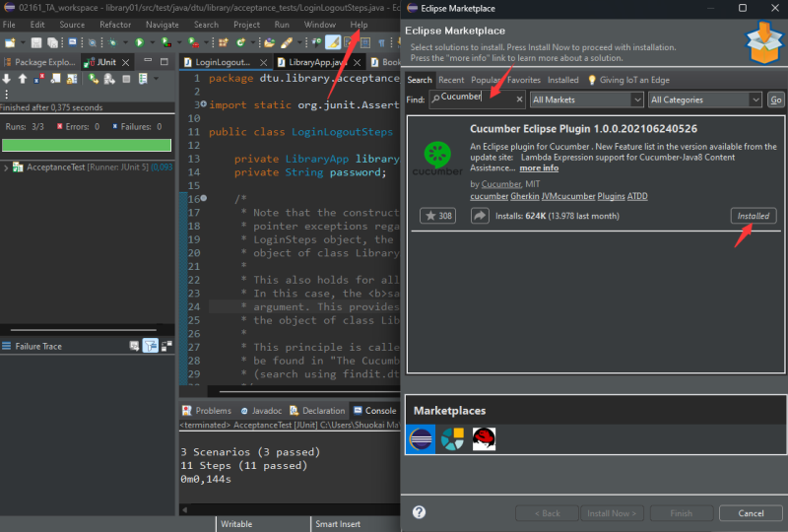This screenshot has height=532, width=788.
Task: Click Show Stack Trace in Console icon
Action: coord(134,346)
